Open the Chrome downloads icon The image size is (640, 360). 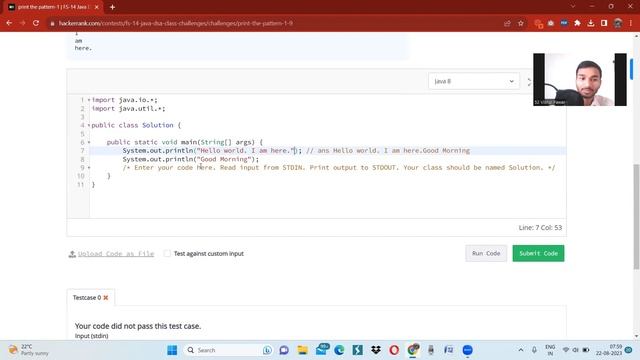pos(591,23)
